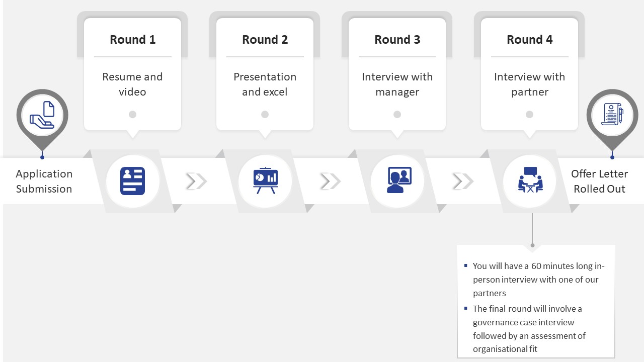Select the Round 1 heading
644x362 pixels.
click(x=133, y=40)
